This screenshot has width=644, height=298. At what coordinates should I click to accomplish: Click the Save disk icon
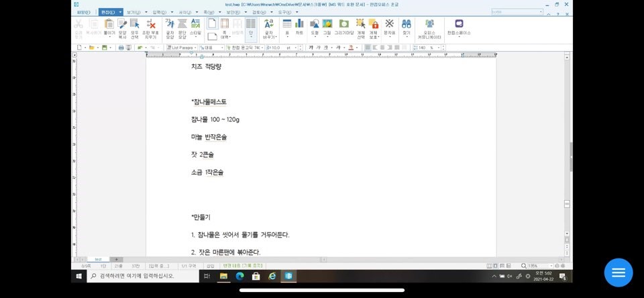(105, 48)
